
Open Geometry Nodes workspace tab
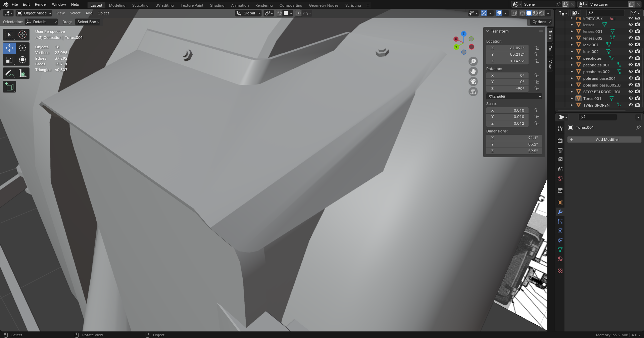[324, 5]
